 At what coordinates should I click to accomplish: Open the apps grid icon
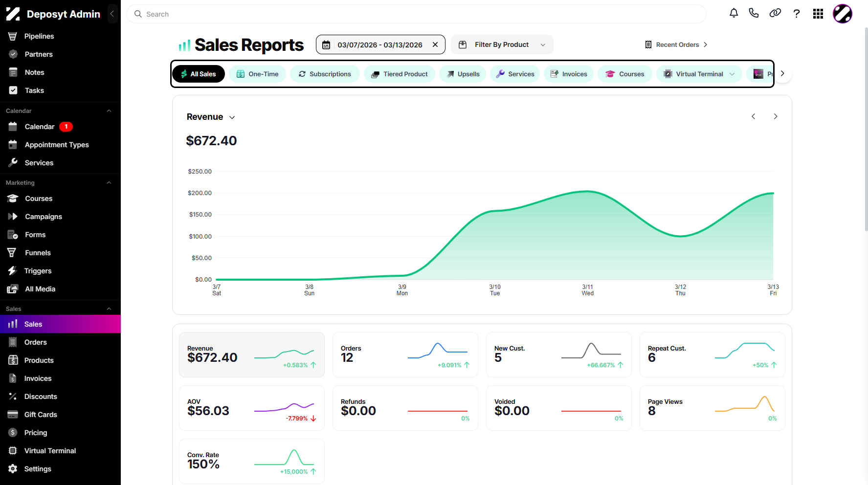point(818,14)
